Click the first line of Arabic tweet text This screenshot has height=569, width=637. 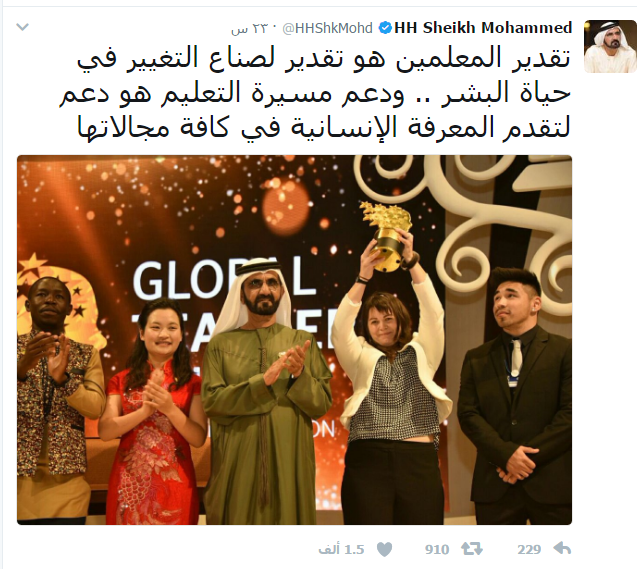(324, 58)
